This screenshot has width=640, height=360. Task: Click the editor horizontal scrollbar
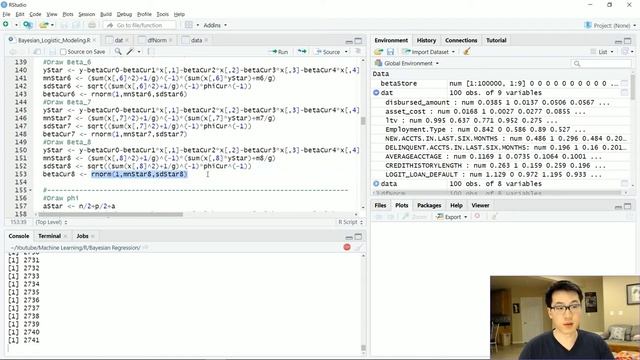(110, 214)
